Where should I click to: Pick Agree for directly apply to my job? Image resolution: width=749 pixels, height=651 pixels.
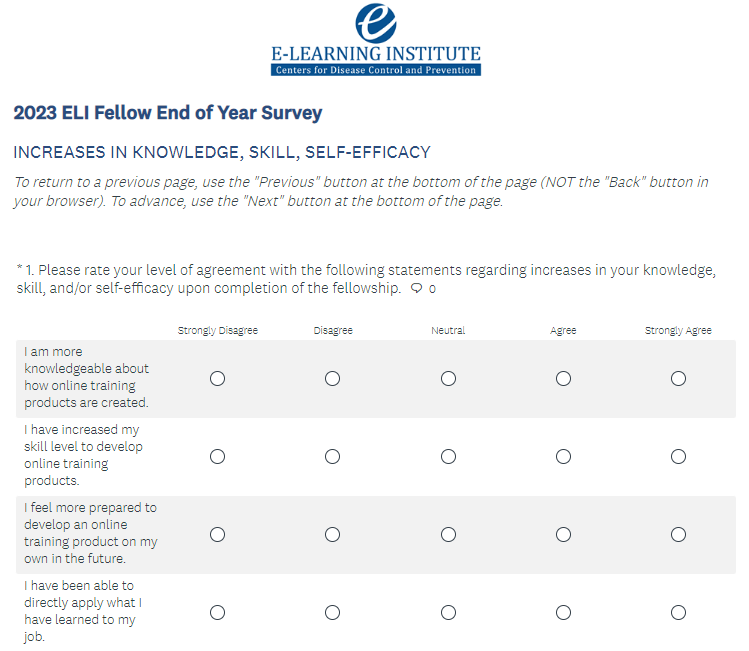coord(563,612)
